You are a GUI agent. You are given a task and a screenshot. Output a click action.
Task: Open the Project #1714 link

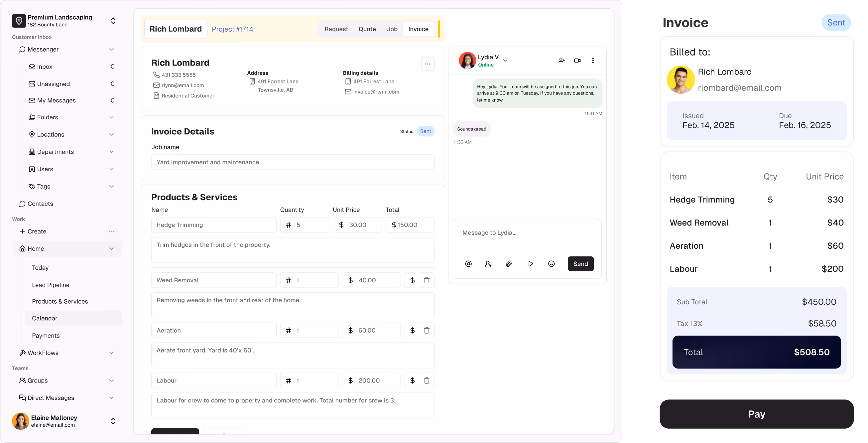[x=232, y=29]
